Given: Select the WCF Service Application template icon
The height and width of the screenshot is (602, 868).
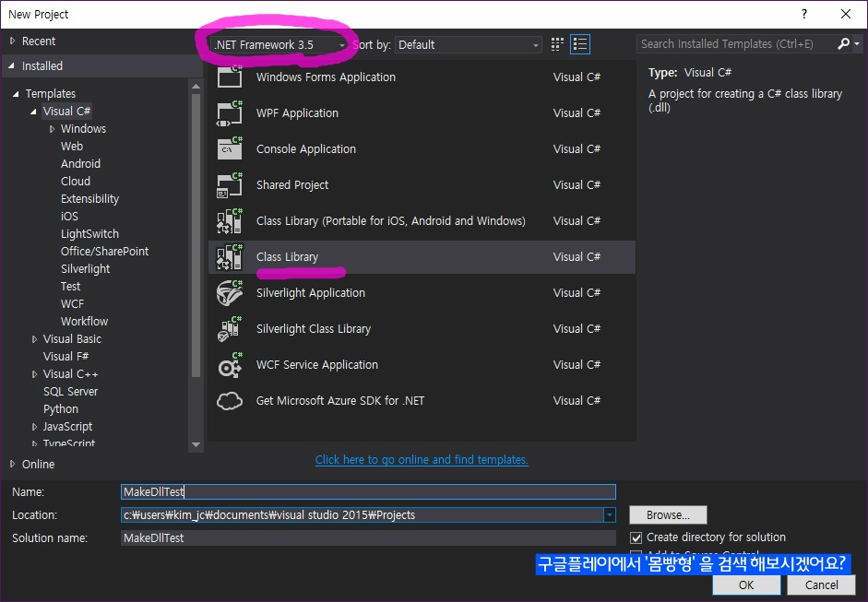Looking at the screenshot, I should [x=230, y=365].
